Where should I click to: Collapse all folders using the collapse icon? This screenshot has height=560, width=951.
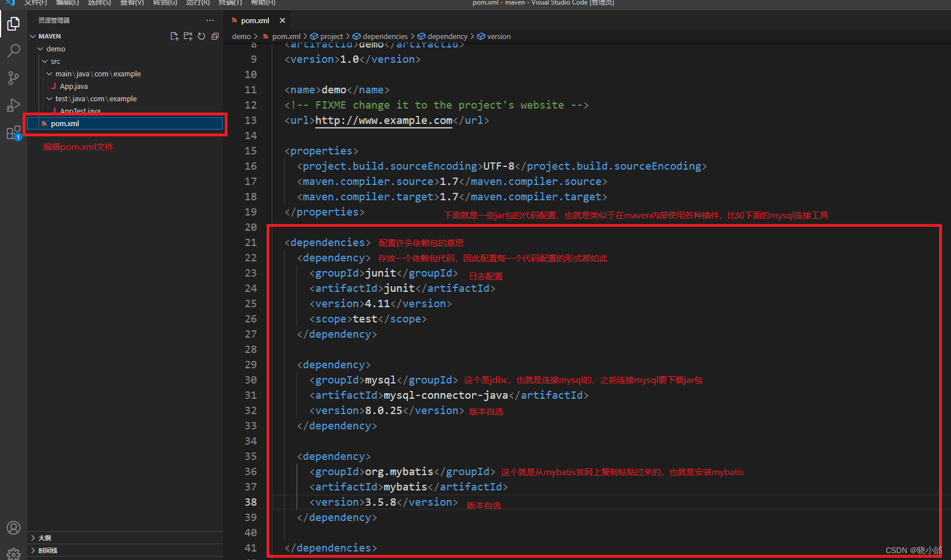point(215,36)
